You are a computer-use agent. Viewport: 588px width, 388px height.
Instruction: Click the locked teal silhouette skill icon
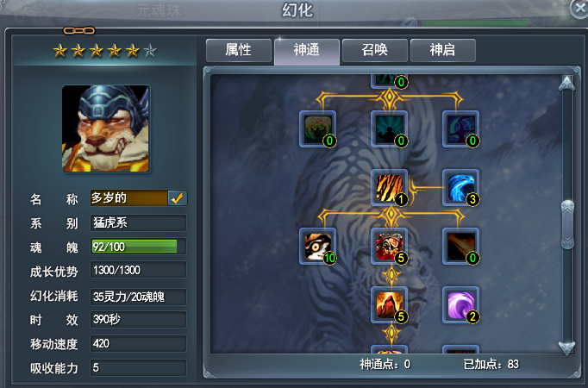[x=390, y=129]
